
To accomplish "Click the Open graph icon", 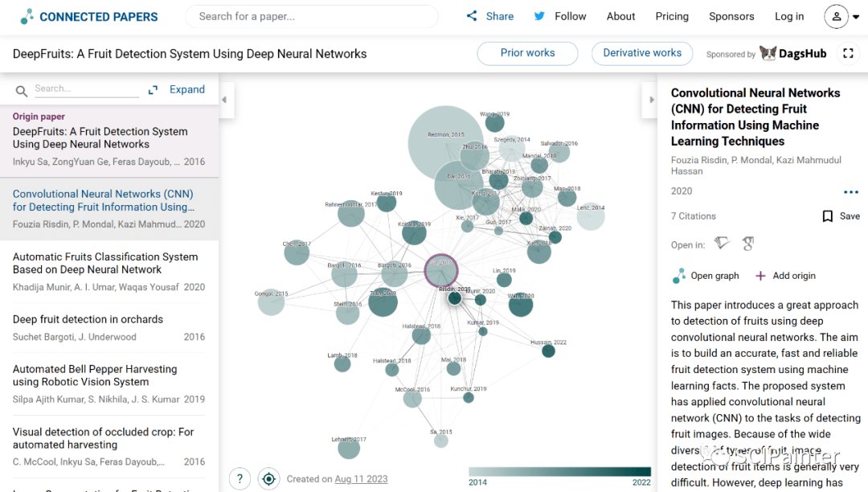I will [x=678, y=276].
